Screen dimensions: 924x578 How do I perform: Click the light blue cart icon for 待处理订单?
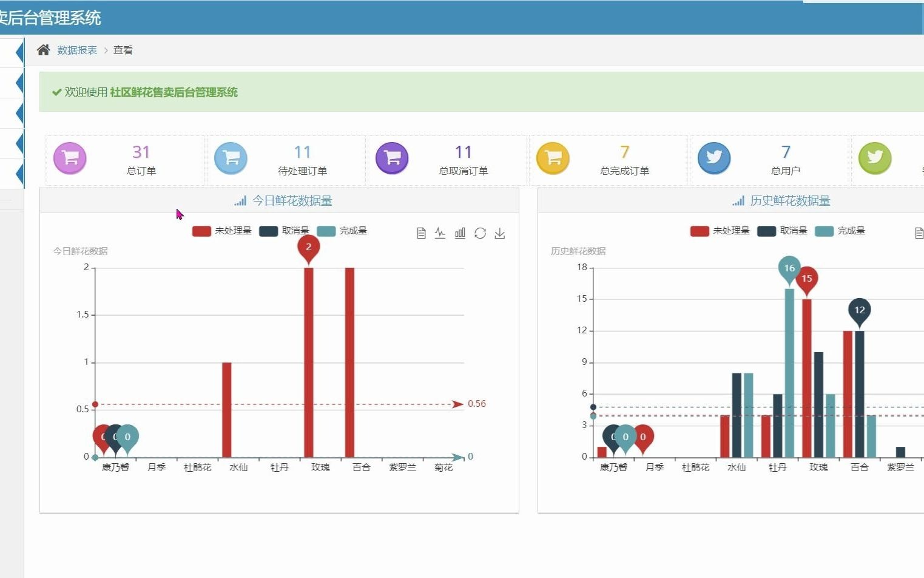click(x=231, y=158)
